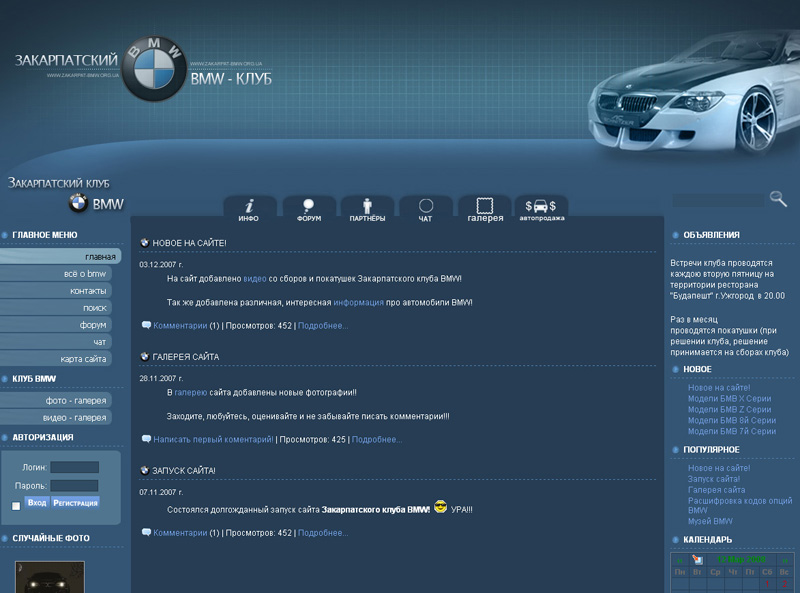Advance calendar to next month with right arrow
800x593 pixels.
tap(786, 560)
